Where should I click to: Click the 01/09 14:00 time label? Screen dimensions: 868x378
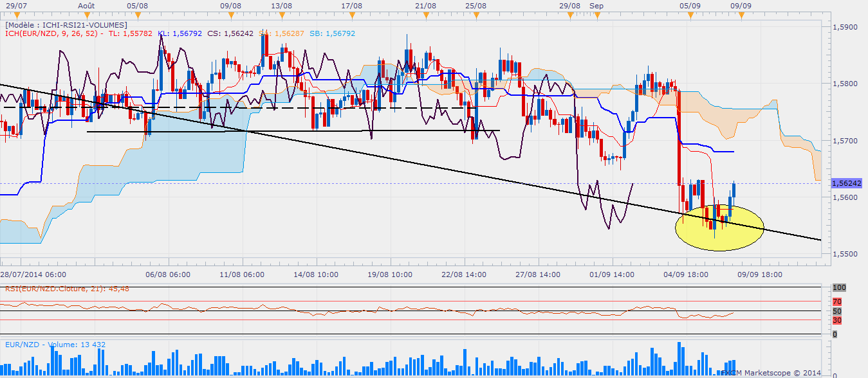tap(613, 274)
